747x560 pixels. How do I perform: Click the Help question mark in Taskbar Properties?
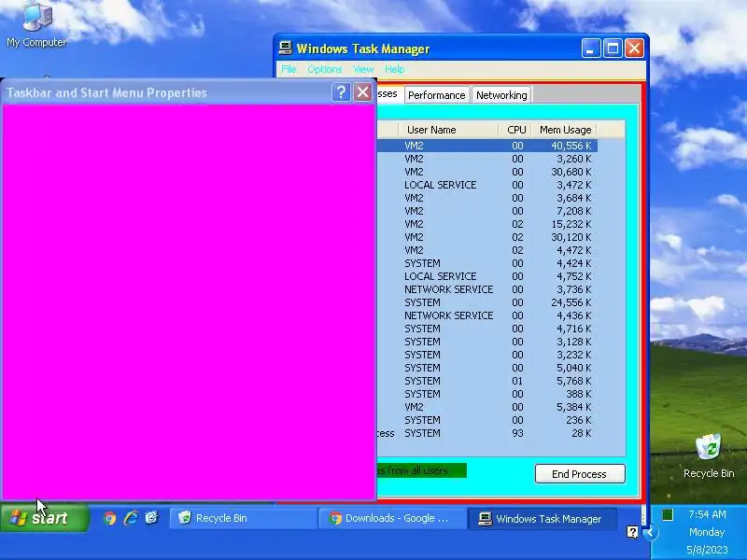[341, 91]
